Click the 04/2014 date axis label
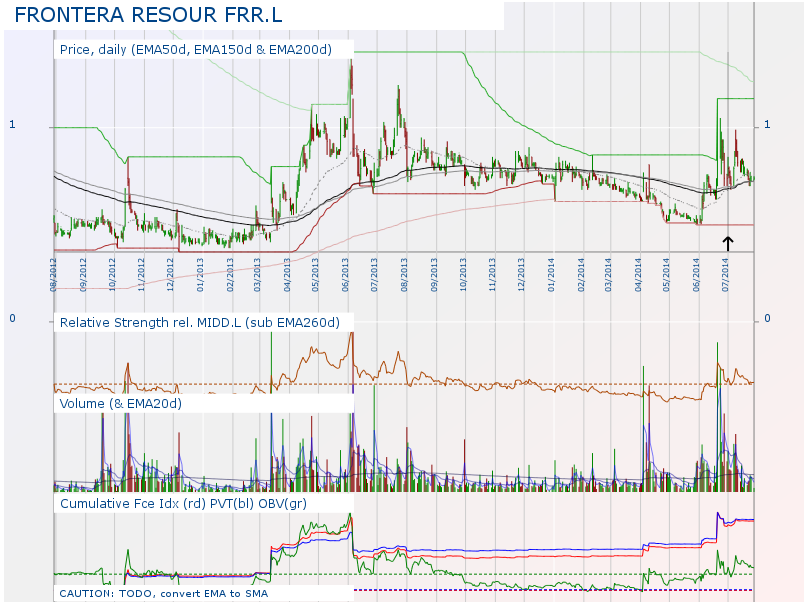 click(x=638, y=275)
